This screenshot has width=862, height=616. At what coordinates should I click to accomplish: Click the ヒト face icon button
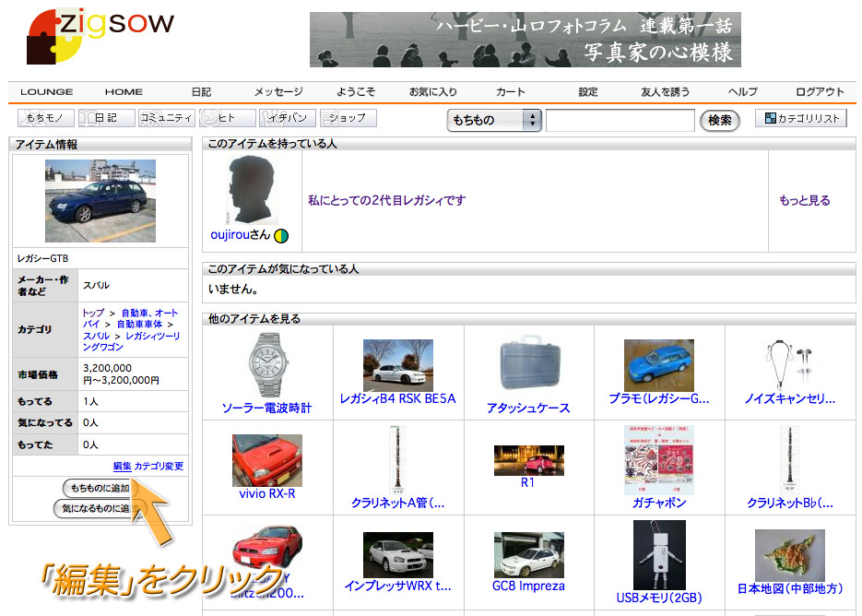coord(227,118)
